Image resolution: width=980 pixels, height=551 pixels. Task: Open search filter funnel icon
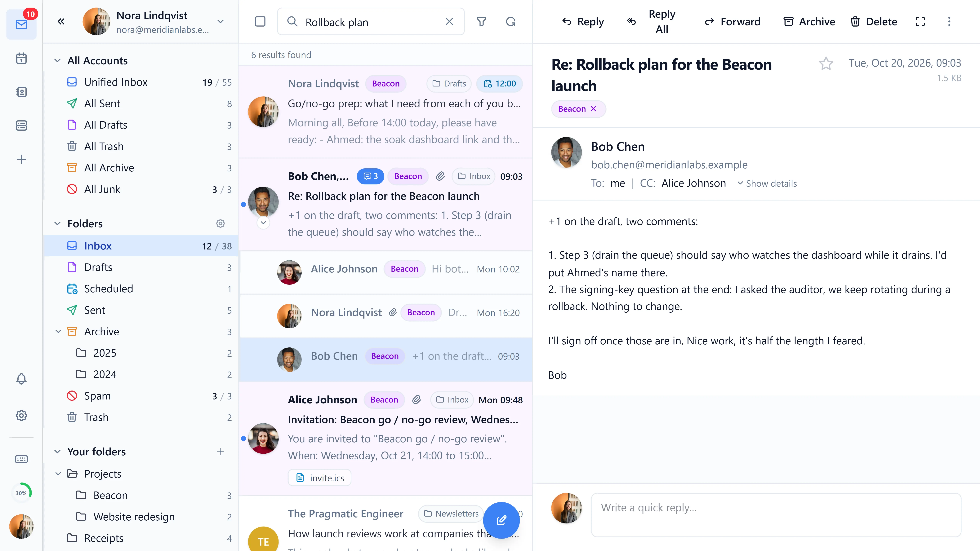pos(482,22)
